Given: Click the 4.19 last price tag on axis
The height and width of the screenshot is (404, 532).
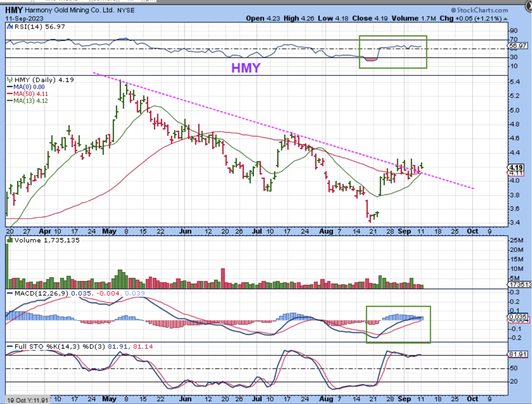Looking at the screenshot, I should 516,168.
